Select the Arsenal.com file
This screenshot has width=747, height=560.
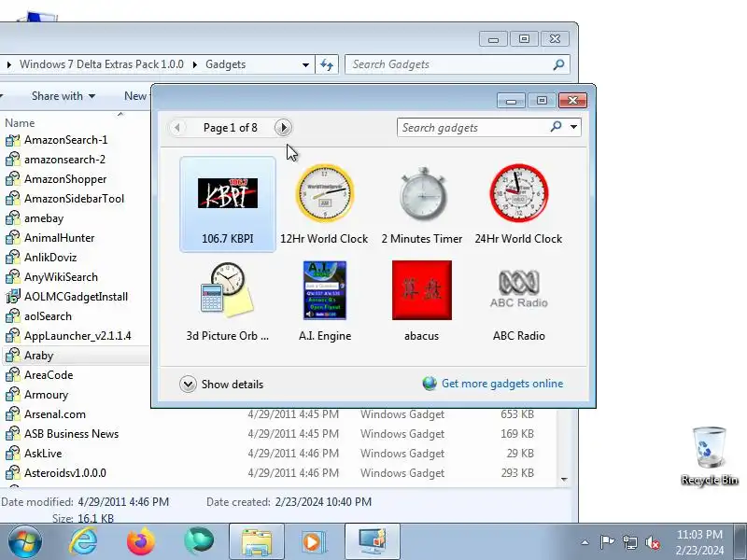(x=55, y=414)
